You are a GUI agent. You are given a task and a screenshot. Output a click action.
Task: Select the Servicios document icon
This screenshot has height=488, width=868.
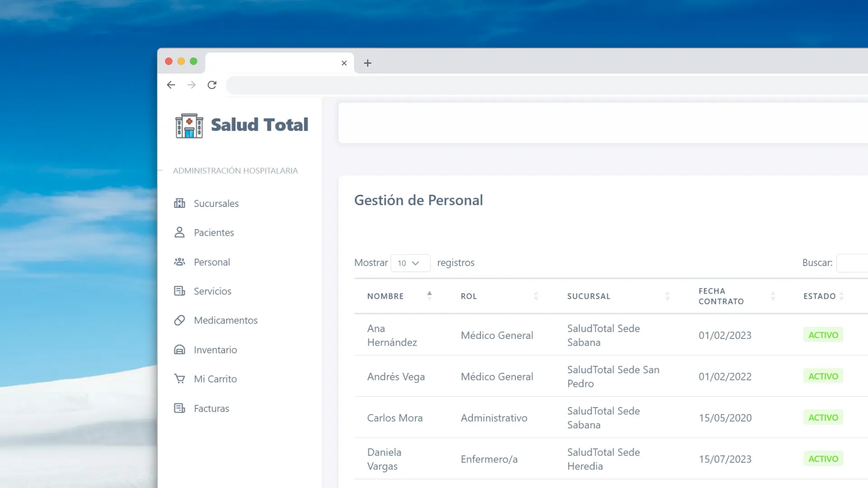(179, 291)
